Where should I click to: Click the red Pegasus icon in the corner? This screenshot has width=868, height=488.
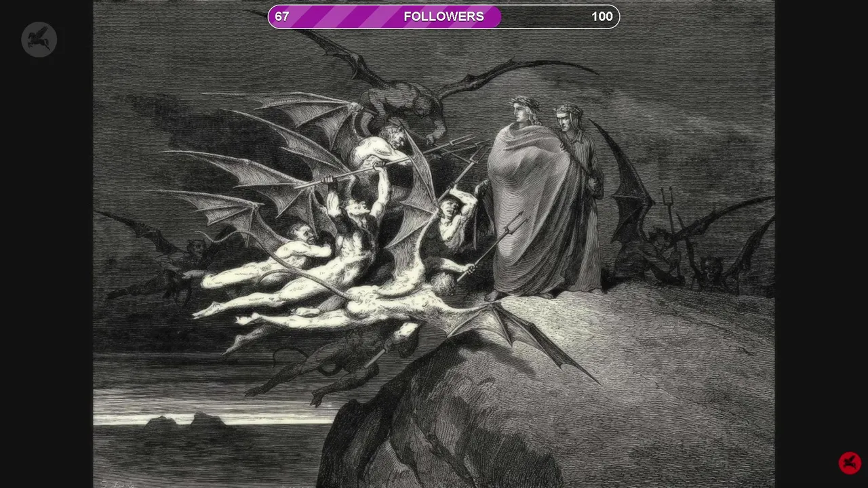point(850,463)
